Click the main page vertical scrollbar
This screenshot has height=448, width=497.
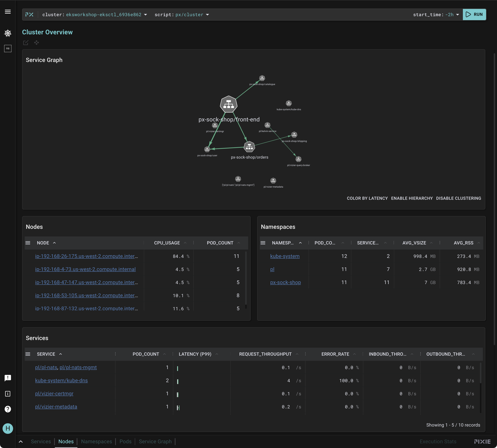click(494, 199)
